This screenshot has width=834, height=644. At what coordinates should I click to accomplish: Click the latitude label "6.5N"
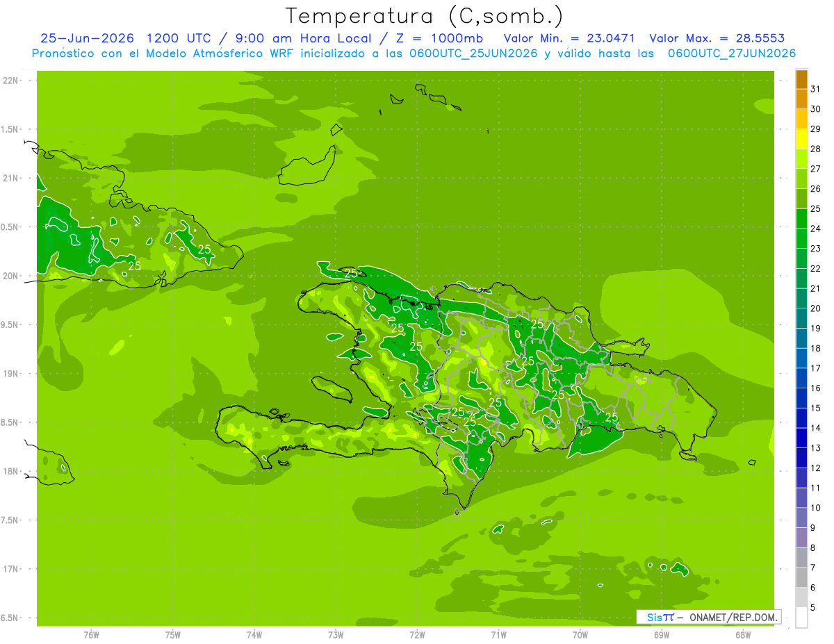tap(10, 618)
